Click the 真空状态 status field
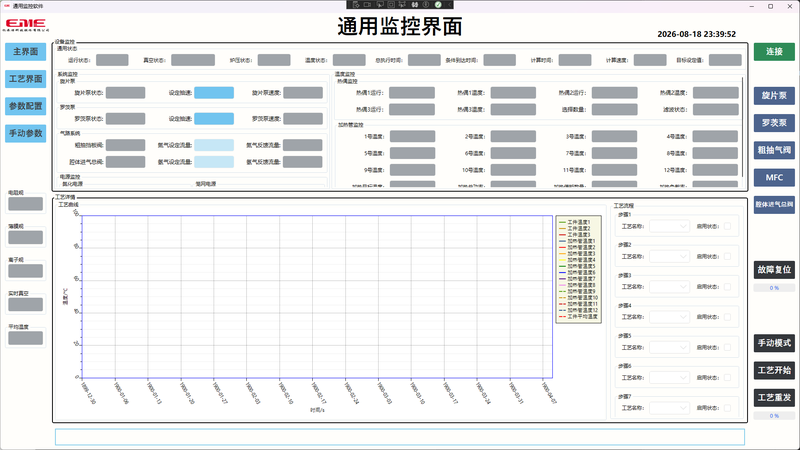The width and height of the screenshot is (800, 450). 193,60
